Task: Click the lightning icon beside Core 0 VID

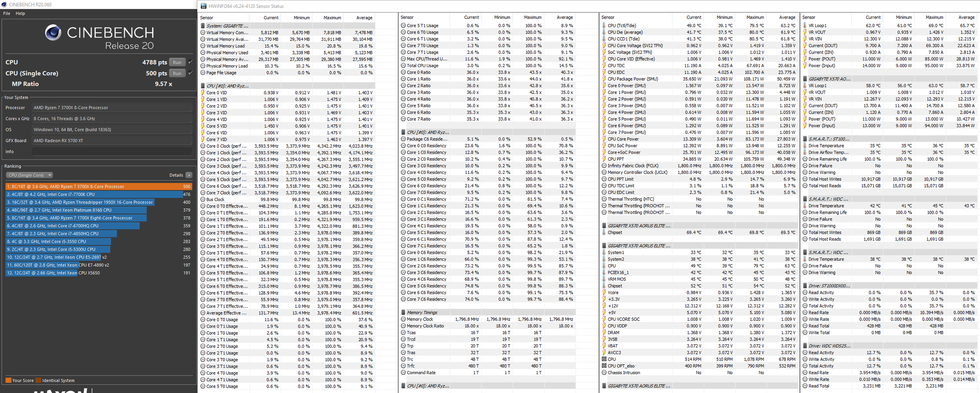Action: 203,93
